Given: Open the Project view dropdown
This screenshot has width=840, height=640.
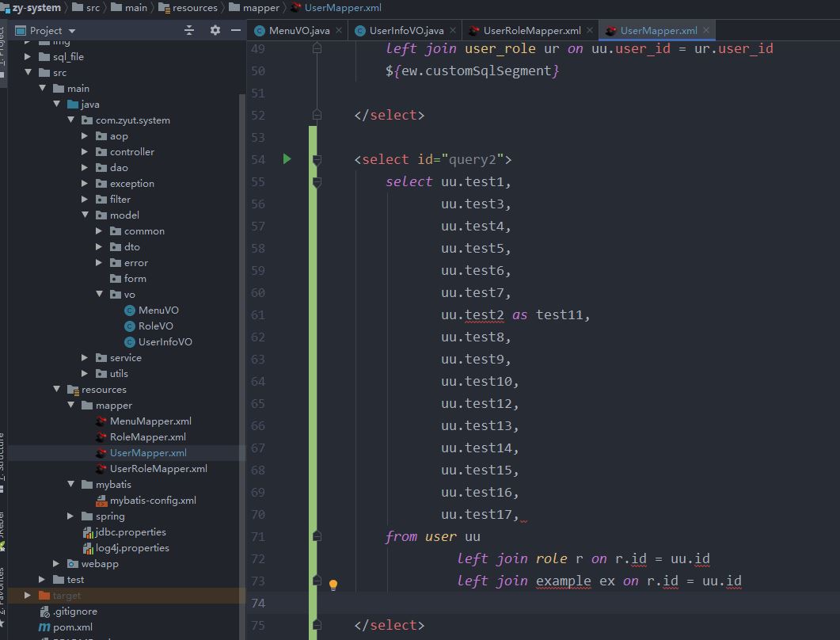Looking at the screenshot, I should pyautogui.click(x=72, y=30).
